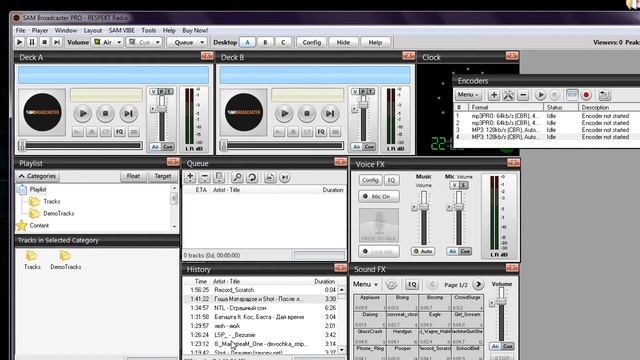Select the Playlist root tree item
640x360 pixels.
click(x=38, y=189)
